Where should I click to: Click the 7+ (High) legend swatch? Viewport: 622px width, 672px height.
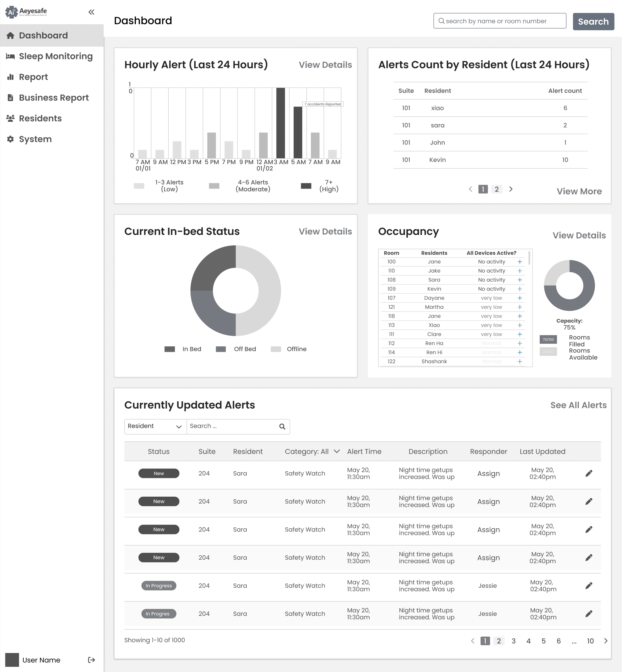[x=306, y=186]
